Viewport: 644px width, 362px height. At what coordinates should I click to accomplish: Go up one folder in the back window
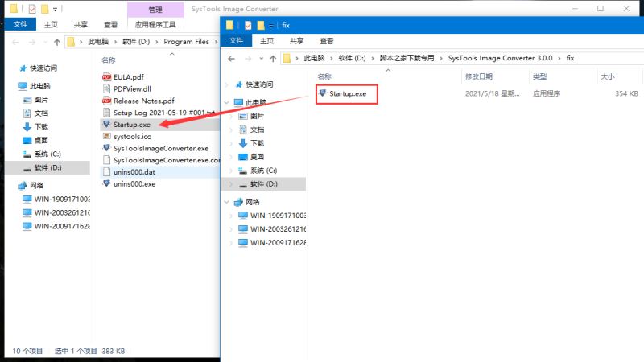57,42
